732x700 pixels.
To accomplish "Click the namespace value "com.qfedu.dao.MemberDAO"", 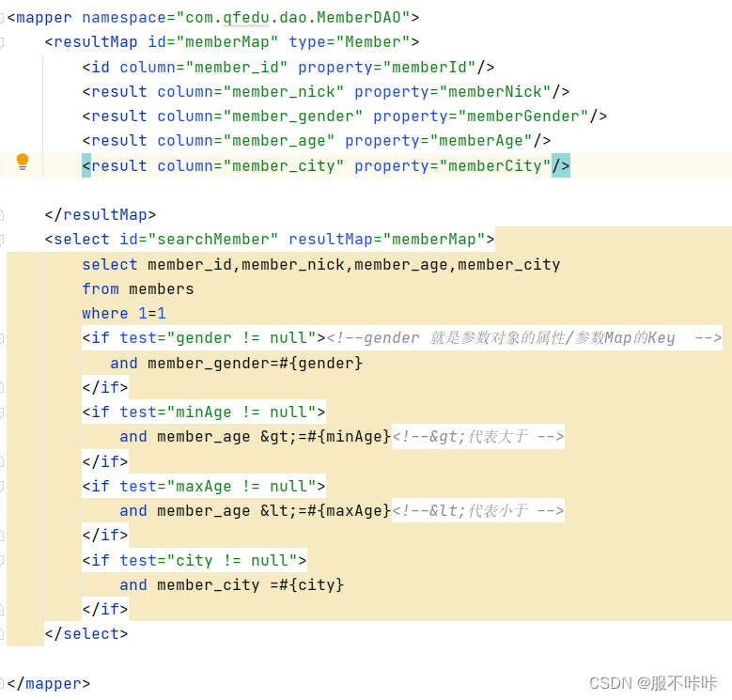I will click(x=293, y=18).
